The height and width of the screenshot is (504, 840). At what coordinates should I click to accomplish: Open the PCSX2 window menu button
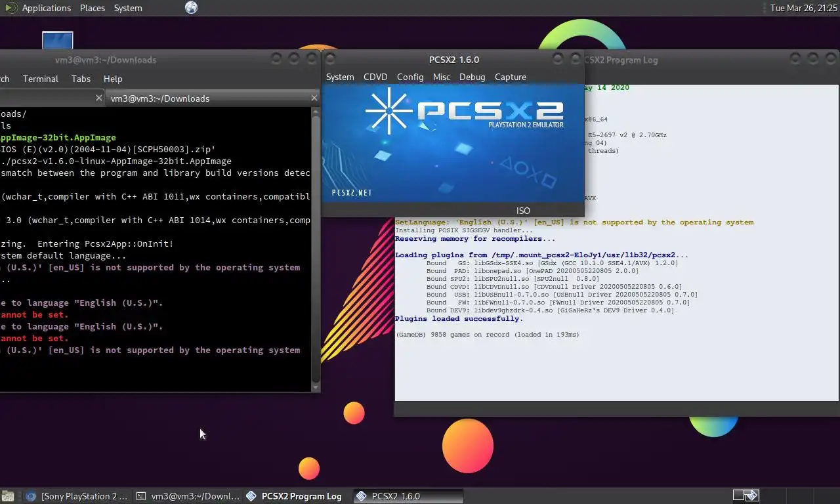tap(330, 59)
